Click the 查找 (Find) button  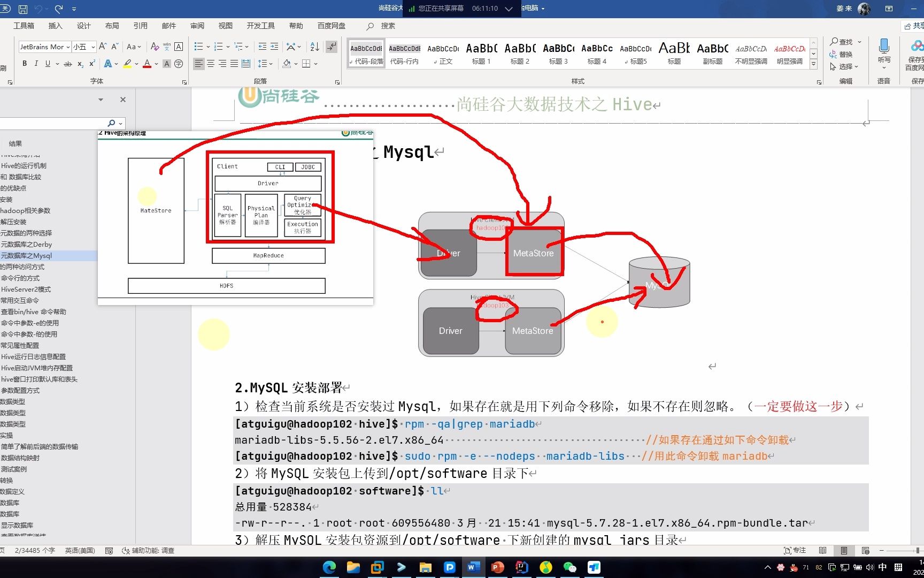(843, 41)
